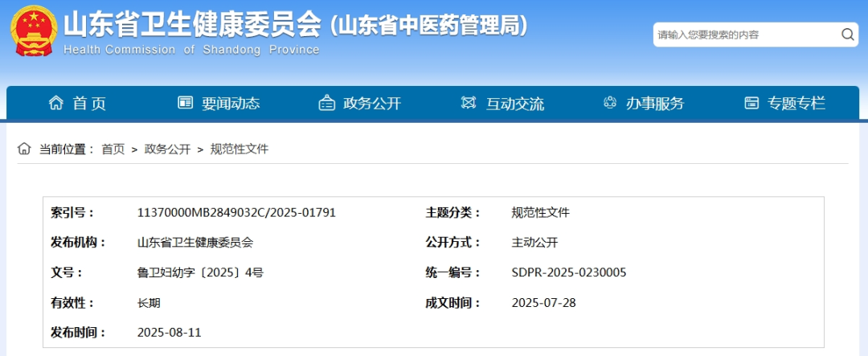The height and width of the screenshot is (356, 868).
Task: Go to 规范性文件 in the breadcrumb
Action: 240,149
